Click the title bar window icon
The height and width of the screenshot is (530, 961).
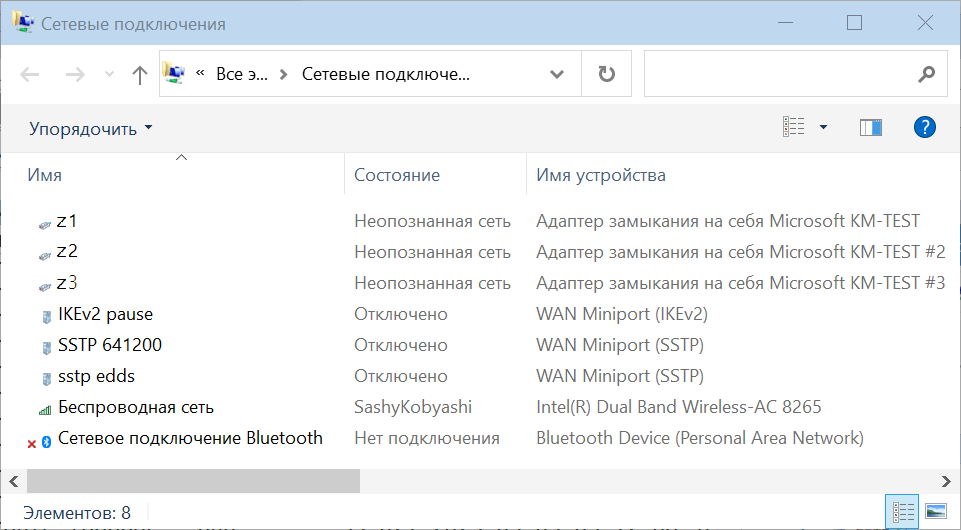pyautogui.click(x=23, y=23)
